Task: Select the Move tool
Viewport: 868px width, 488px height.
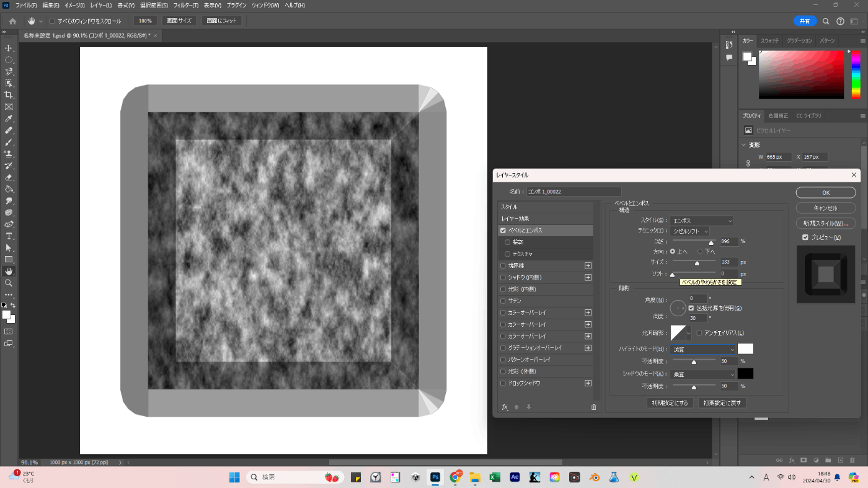Action: [x=9, y=48]
